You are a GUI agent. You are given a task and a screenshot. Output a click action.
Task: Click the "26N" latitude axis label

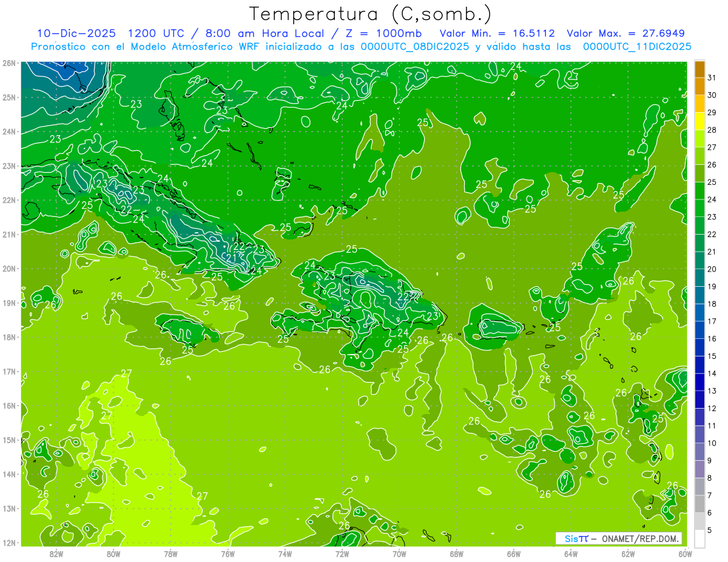[8, 62]
